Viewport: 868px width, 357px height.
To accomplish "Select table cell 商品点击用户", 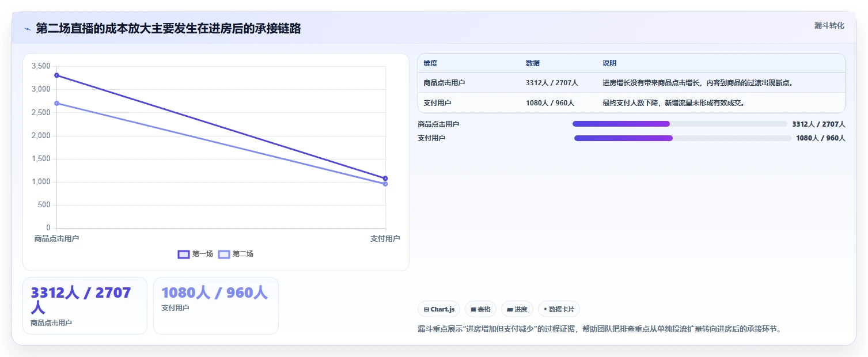I will [x=444, y=83].
